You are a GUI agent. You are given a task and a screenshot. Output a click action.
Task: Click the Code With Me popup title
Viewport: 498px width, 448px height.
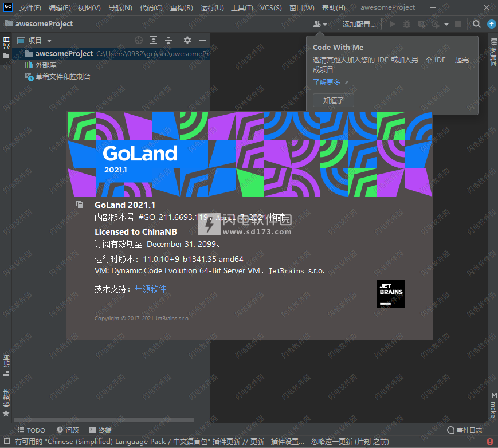point(338,48)
